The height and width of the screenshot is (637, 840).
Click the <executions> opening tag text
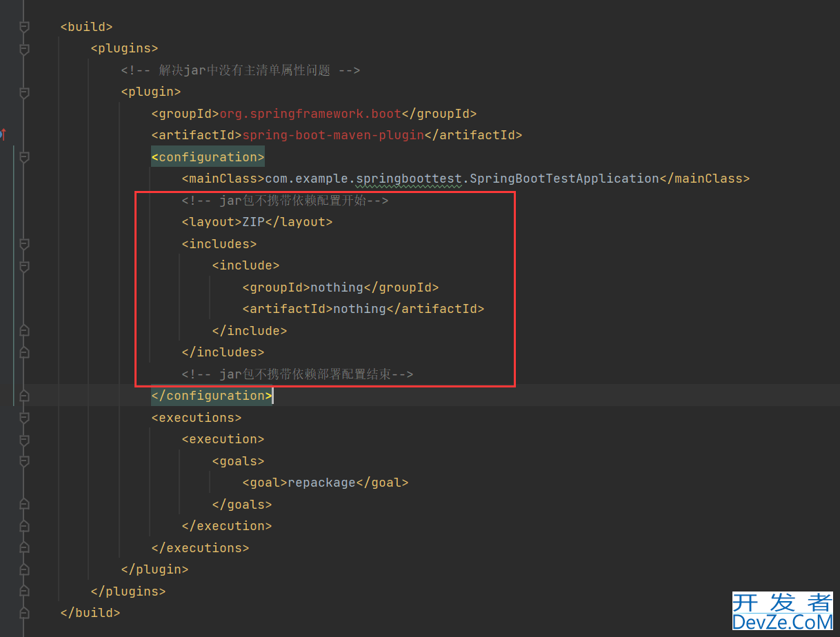click(x=197, y=418)
